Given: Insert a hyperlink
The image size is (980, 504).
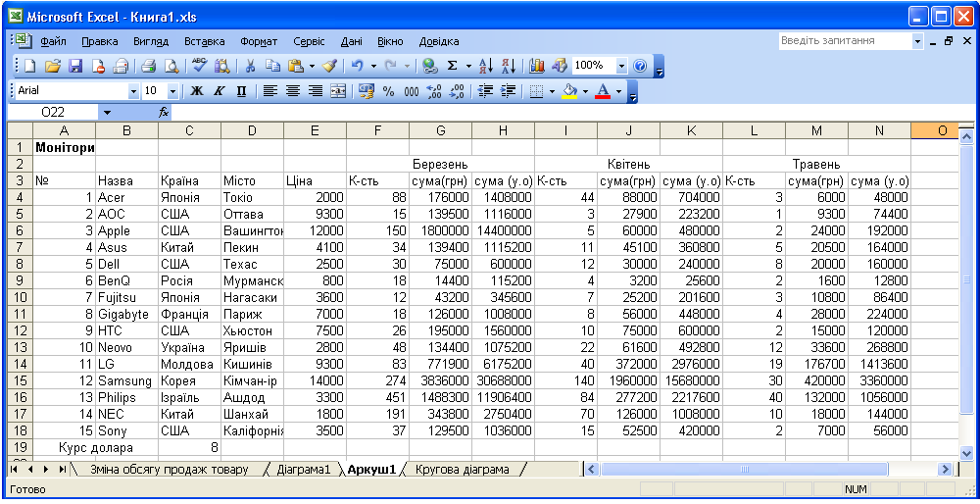Looking at the screenshot, I should [x=429, y=66].
